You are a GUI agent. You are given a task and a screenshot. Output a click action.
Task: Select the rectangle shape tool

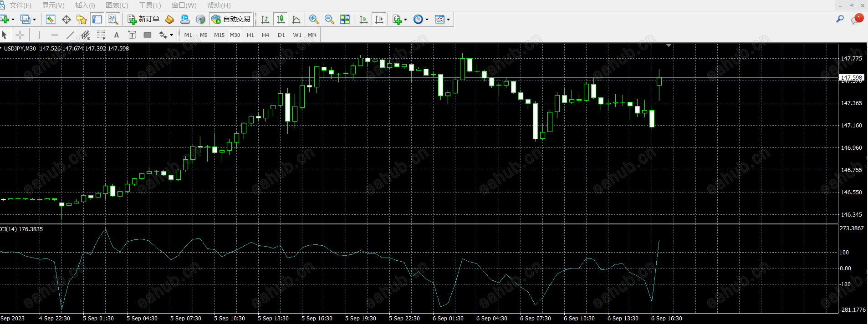[x=148, y=35]
